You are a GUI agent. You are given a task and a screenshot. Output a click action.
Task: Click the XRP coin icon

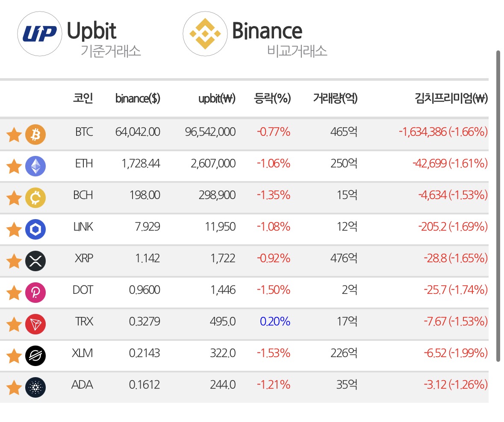pos(35,261)
